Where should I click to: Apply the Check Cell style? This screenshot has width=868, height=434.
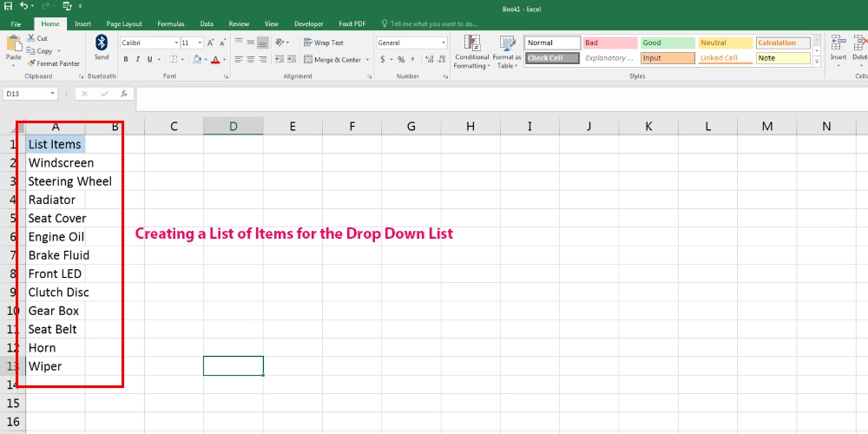coord(552,58)
